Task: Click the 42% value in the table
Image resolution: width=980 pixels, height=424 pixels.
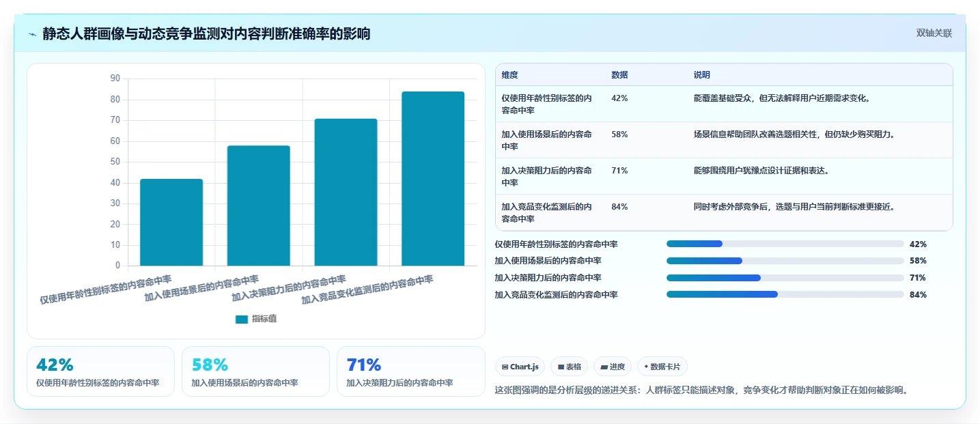Action: click(x=619, y=98)
